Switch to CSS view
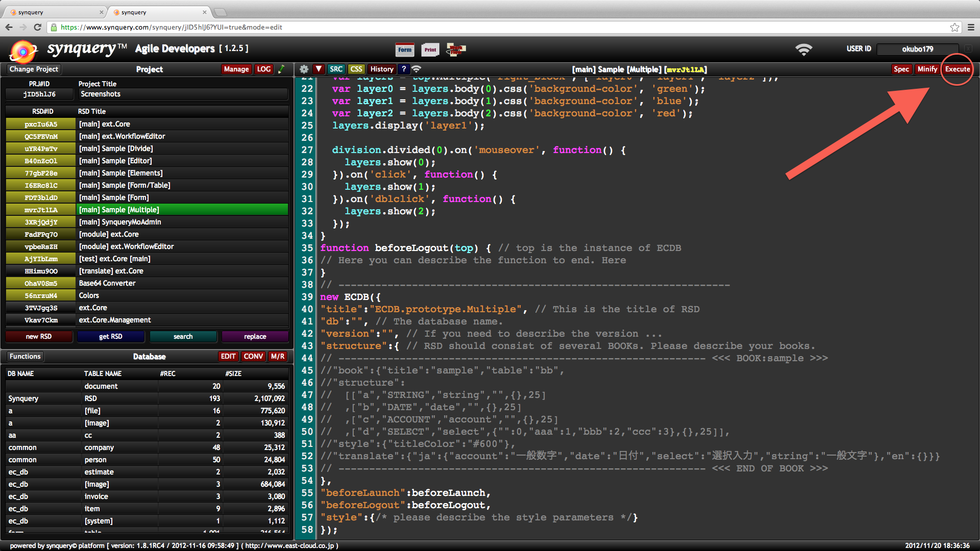 tap(356, 69)
